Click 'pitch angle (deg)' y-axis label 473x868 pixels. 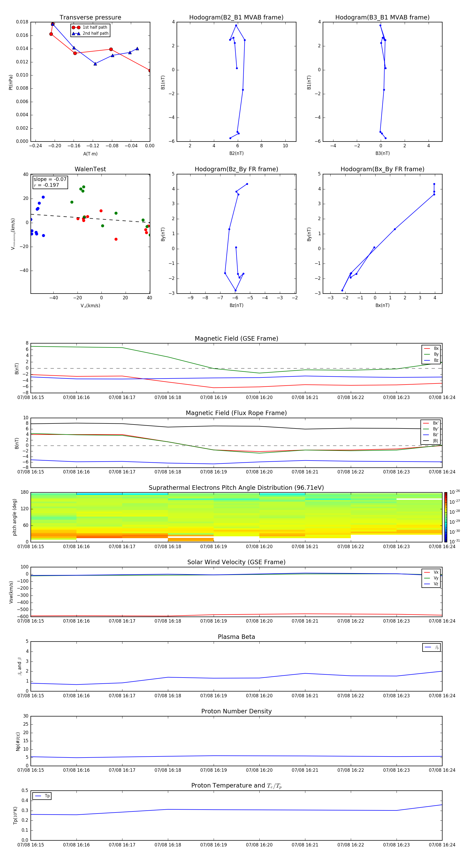click(14, 517)
